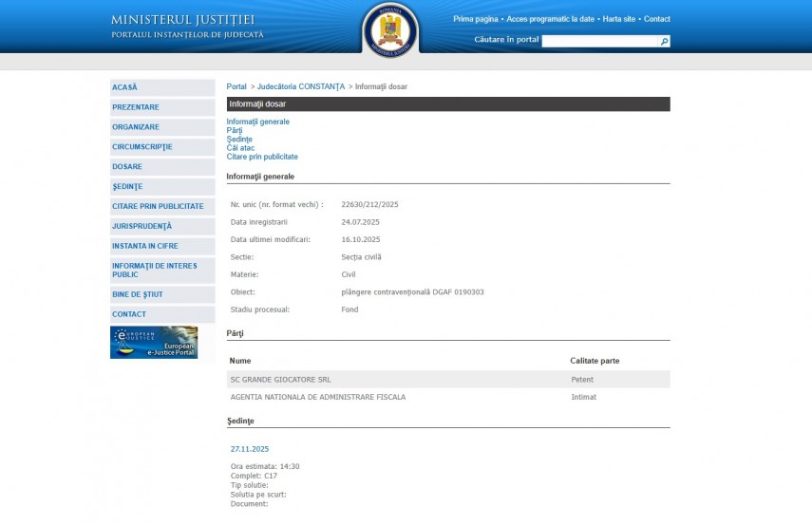This screenshot has height=525, width=812.
Task: Click the search magnifier icon
Action: click(x=665, y=41)
